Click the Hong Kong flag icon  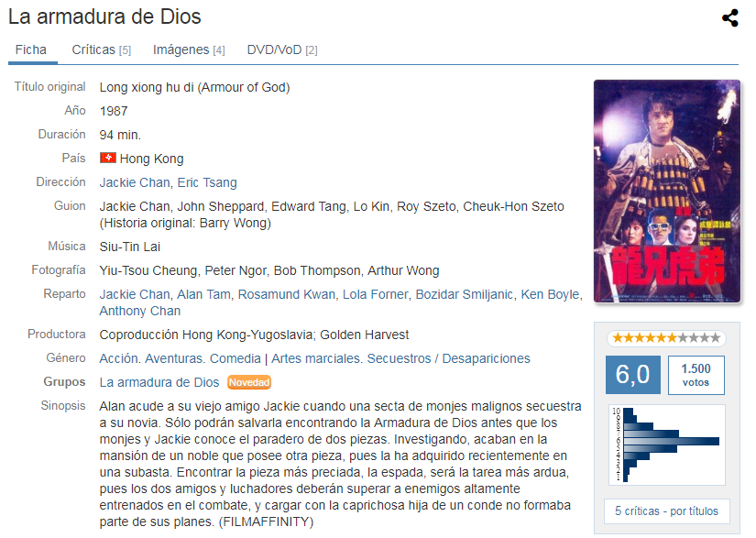[107, 158]
